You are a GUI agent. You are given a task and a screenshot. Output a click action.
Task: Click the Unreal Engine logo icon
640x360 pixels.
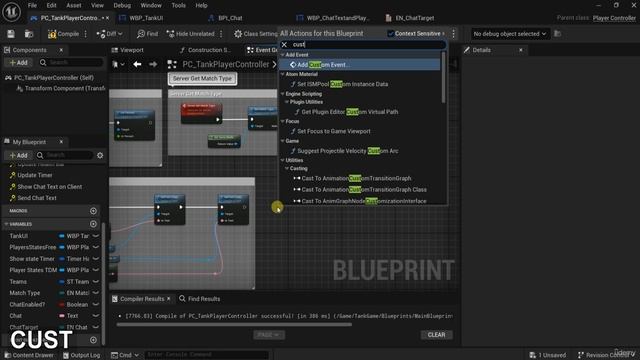11,11
